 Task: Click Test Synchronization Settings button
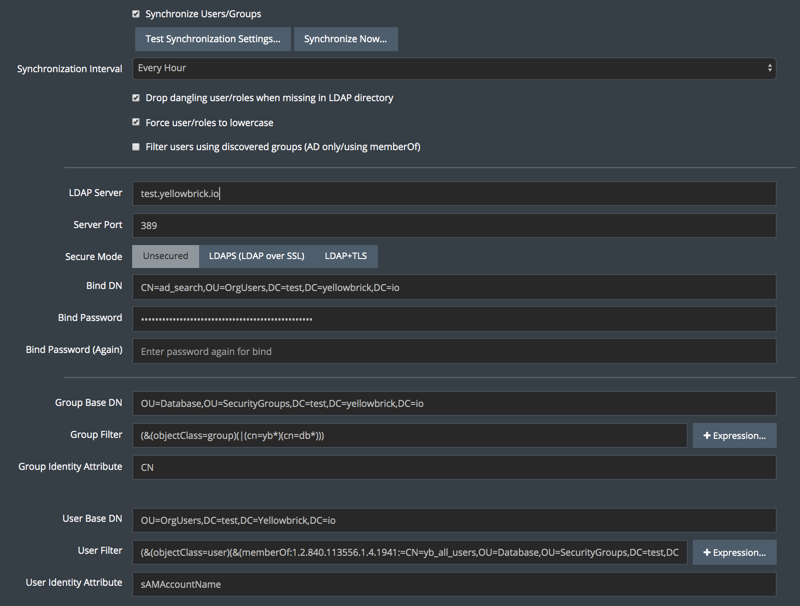click(x=212, y=39)
